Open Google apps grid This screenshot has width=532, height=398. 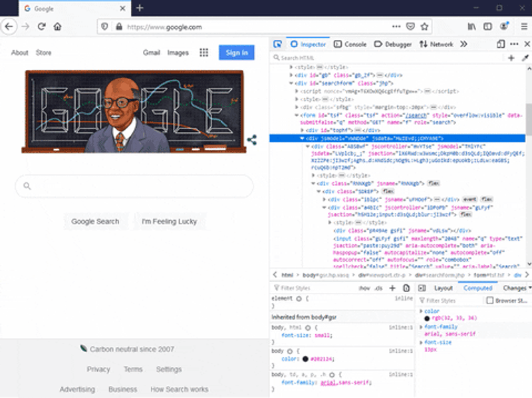(x=203, y=53)
